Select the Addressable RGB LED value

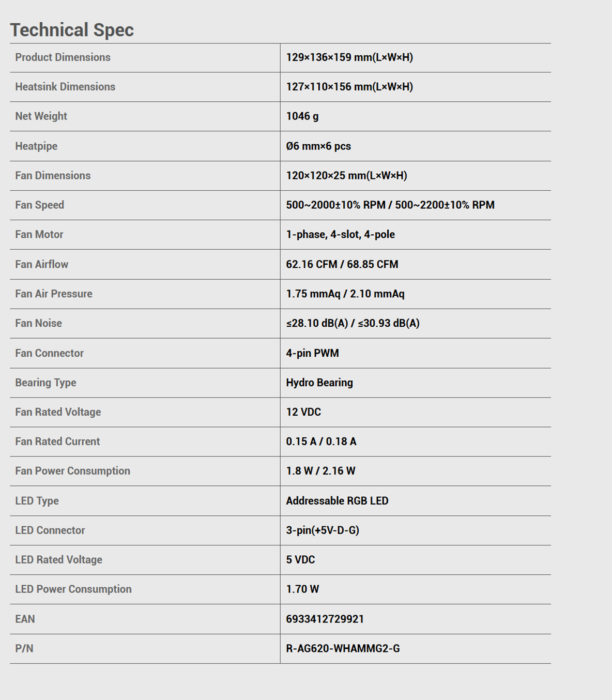coord(337,500)
